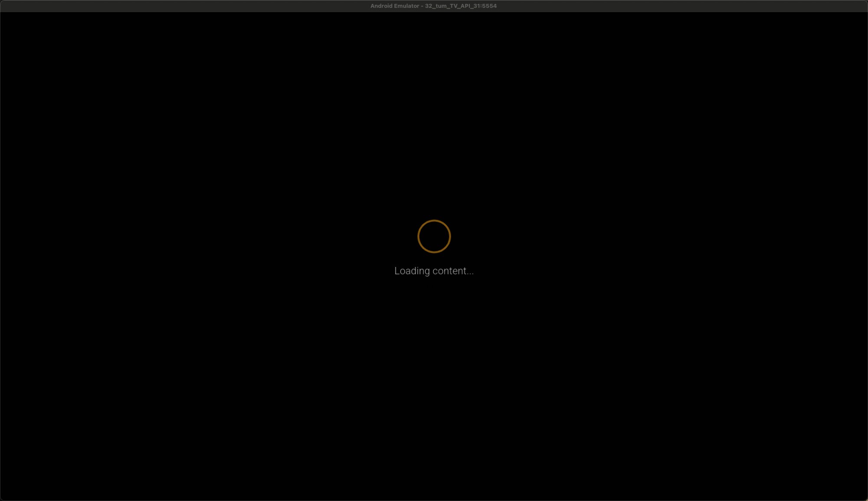
Task: Click the word "Android" in the title bar
Action: point(381,6)
